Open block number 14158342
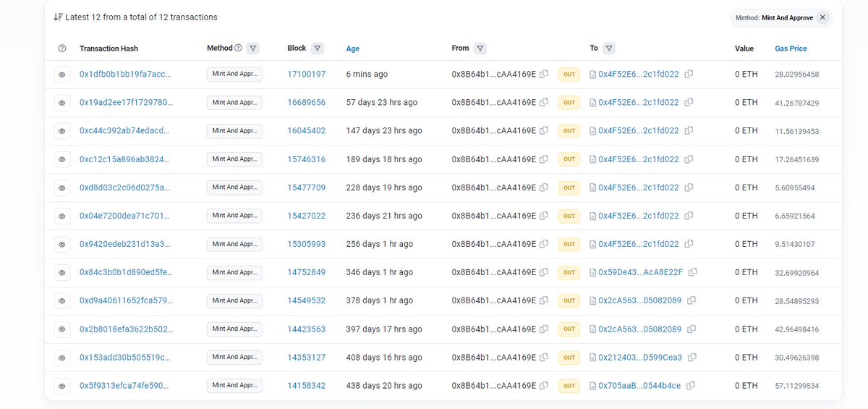The width and height of the screenshot is (868, 409). 306,386
